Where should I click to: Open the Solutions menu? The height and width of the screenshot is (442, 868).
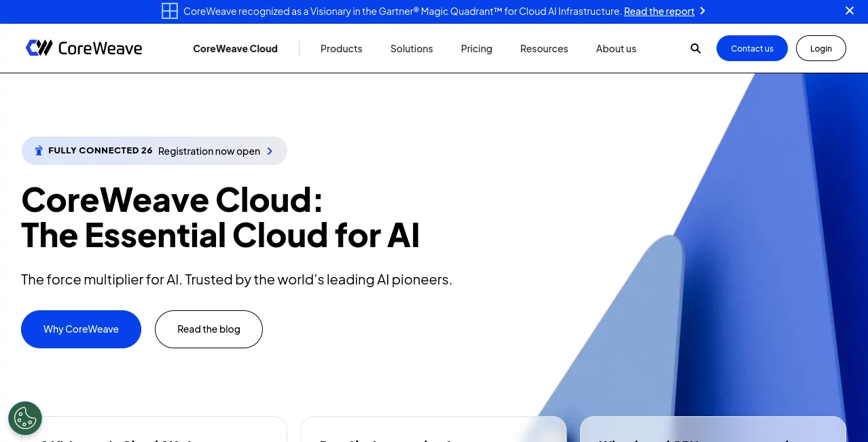tap(412, 49)
